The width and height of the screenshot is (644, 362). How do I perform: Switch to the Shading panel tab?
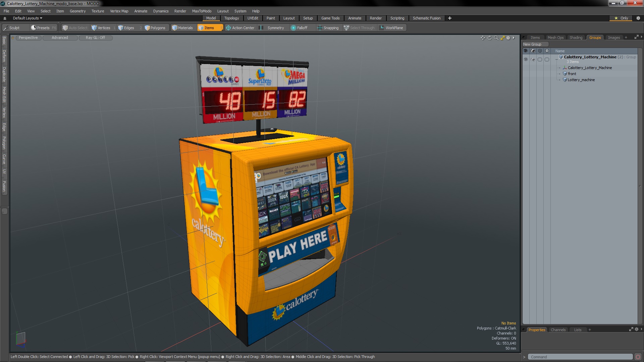(576, 38)
